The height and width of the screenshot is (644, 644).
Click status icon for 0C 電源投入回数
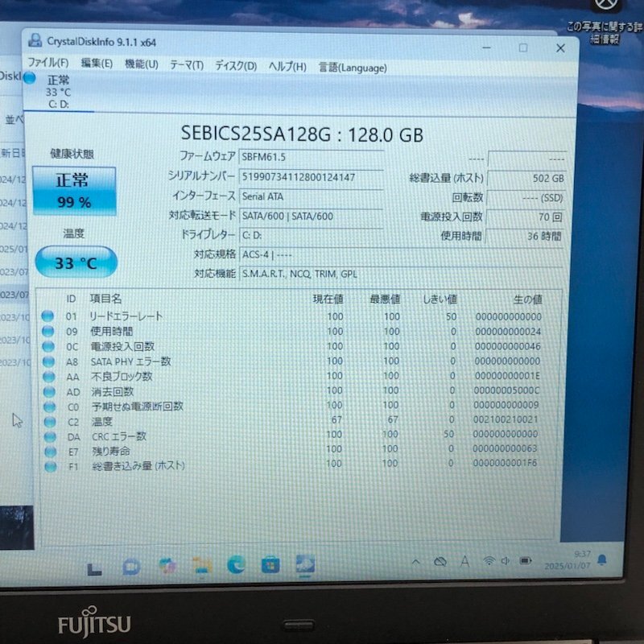(48, 346)
